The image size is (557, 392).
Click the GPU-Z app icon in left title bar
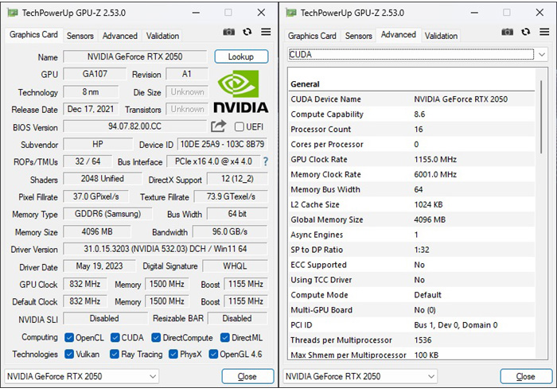point(13,14)
